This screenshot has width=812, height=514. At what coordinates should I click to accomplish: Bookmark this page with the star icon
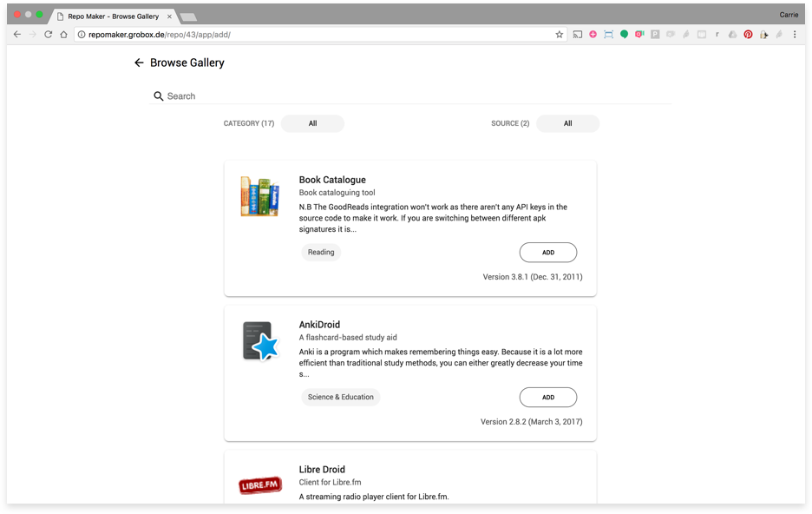pyautogui.click(x=560, y=35)
